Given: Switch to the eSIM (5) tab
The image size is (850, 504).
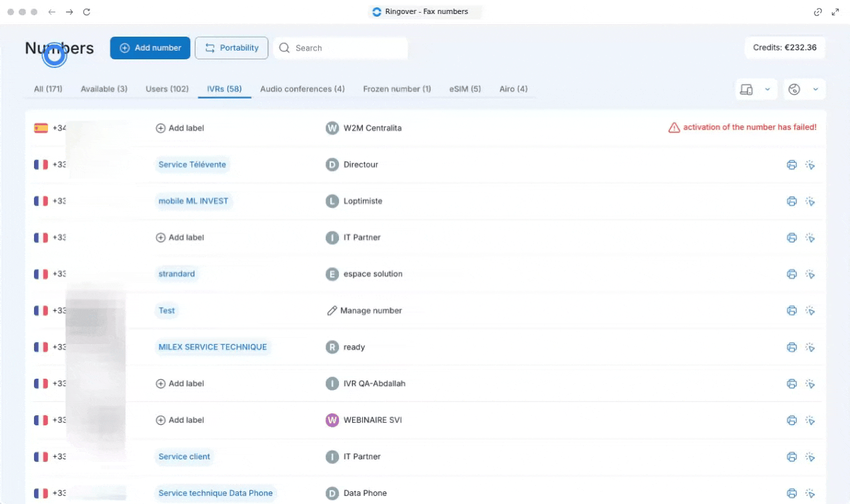Looking at the screenshot, I should pyautogui.click(x=465, y=89).
